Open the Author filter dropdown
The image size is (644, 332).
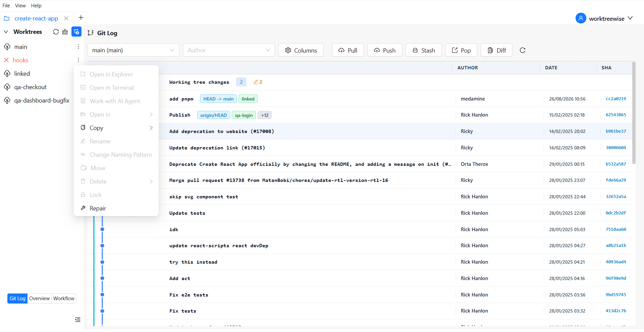click(x=229, y=50)
